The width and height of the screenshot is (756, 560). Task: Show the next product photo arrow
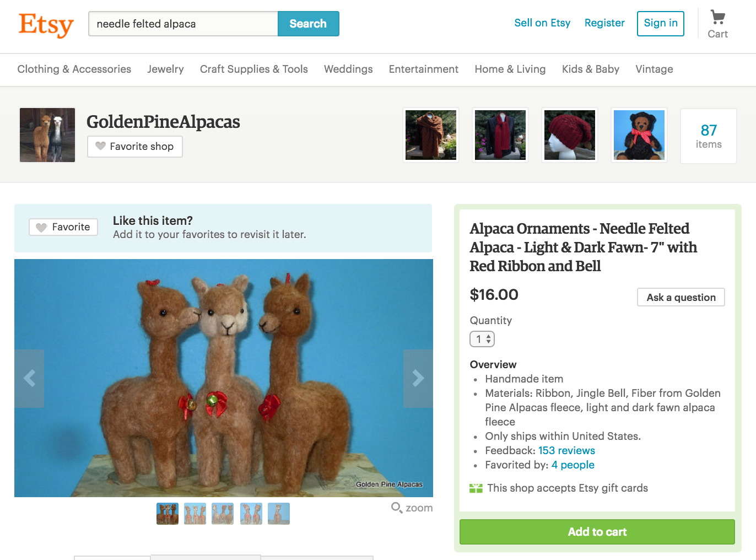coord(418,378)
